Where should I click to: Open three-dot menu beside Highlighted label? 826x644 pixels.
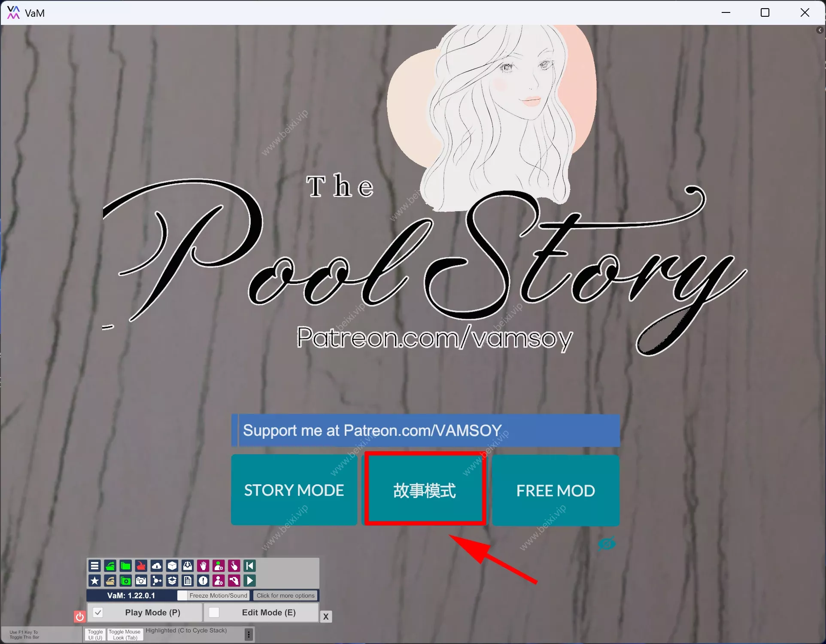(x=249, y=634)
